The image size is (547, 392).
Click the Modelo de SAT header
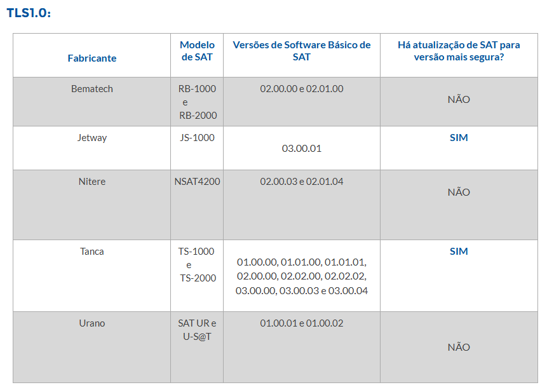click(x=197, y=51)
